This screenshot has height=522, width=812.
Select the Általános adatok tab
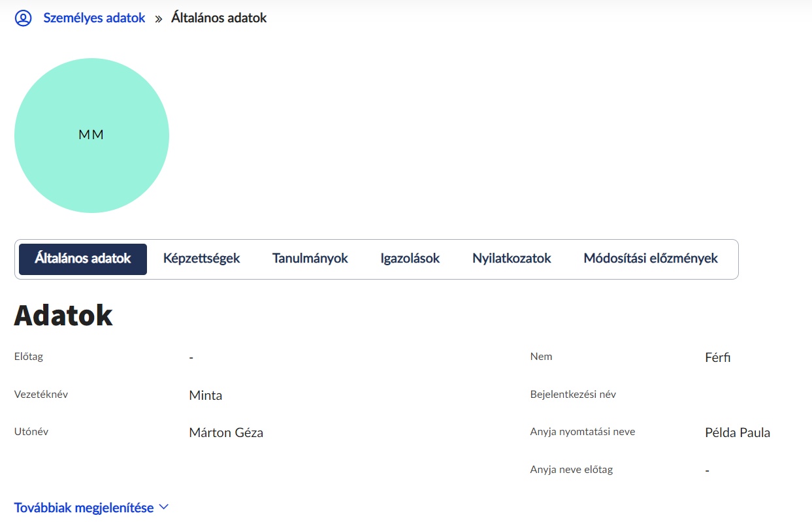pos(83,259)
